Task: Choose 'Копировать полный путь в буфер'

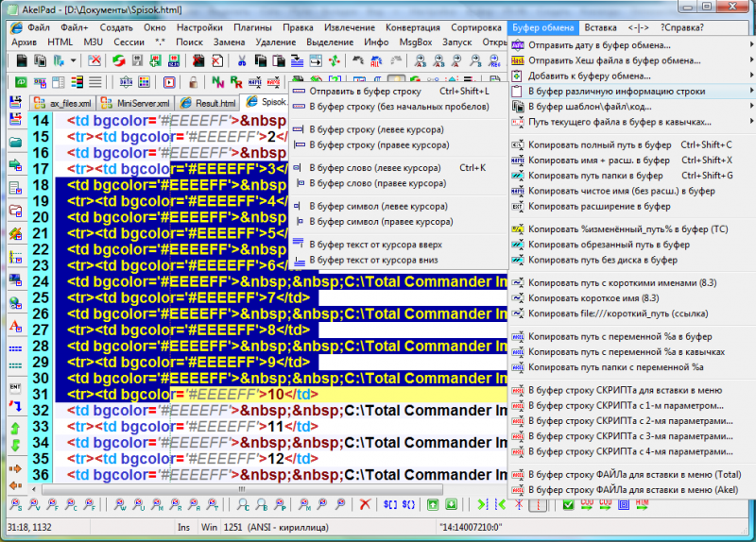Action: 601,144
